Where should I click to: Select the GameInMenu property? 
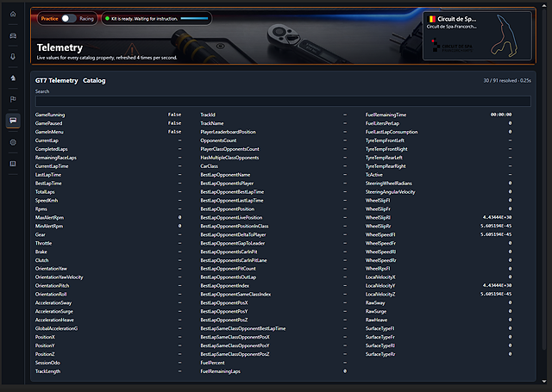(49, 132)
